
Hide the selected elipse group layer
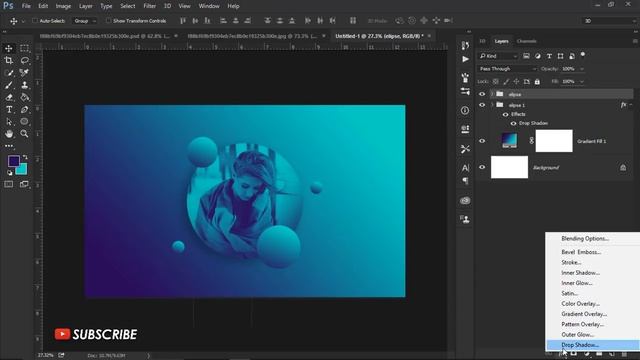(482, 94)
